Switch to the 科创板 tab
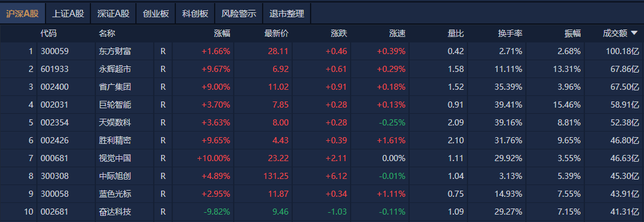The width and height of the screenshot is (644, 222). click(x=195, y=14)
